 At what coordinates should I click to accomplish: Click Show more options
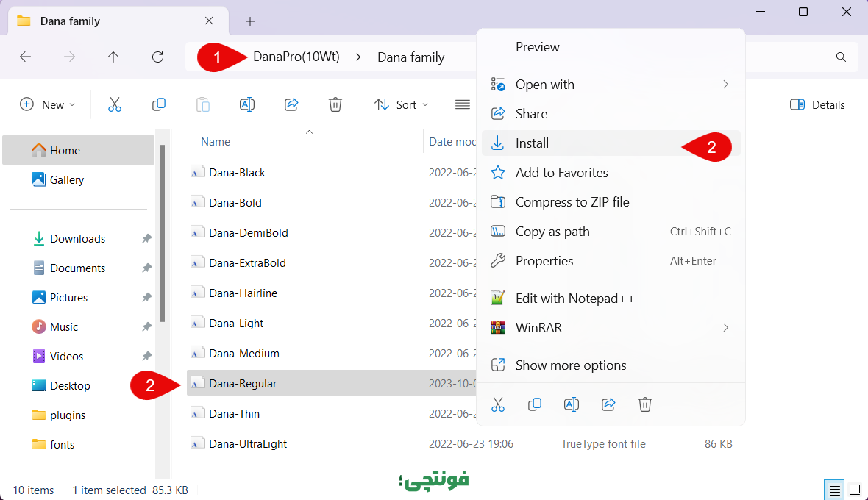click(x=611, y=365)
